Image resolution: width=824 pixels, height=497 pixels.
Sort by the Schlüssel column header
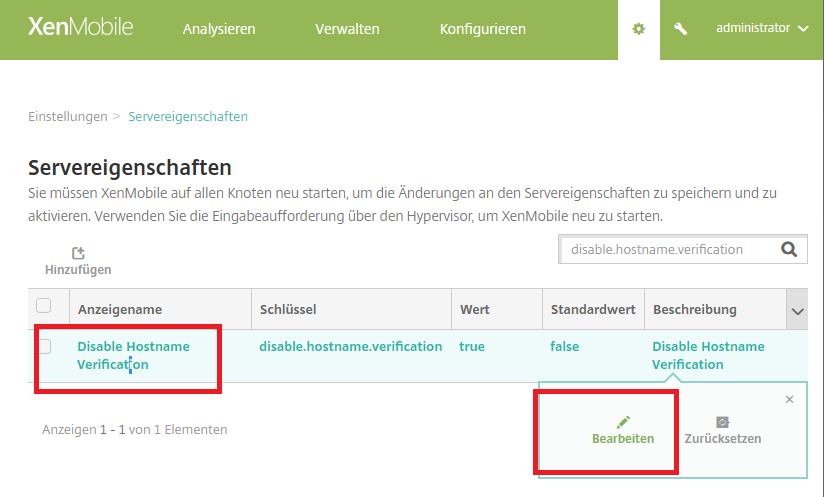tap(288, 310)
